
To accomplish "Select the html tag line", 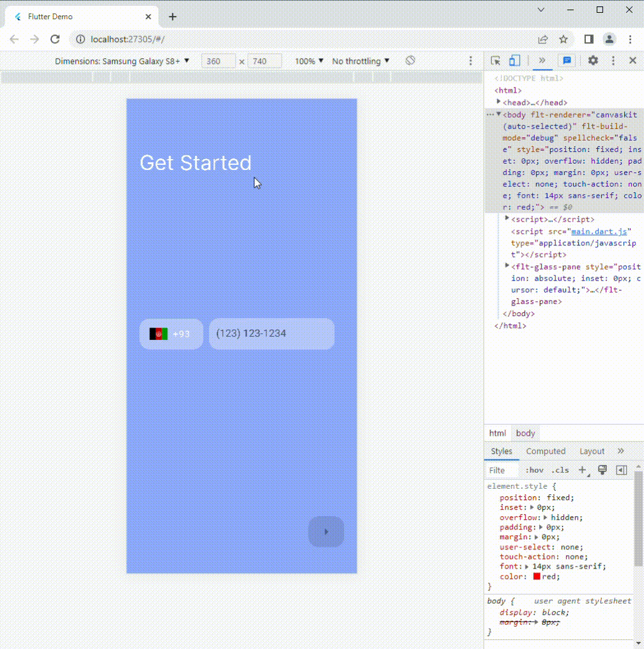I will pyautogui.click(x=508, y=90).
